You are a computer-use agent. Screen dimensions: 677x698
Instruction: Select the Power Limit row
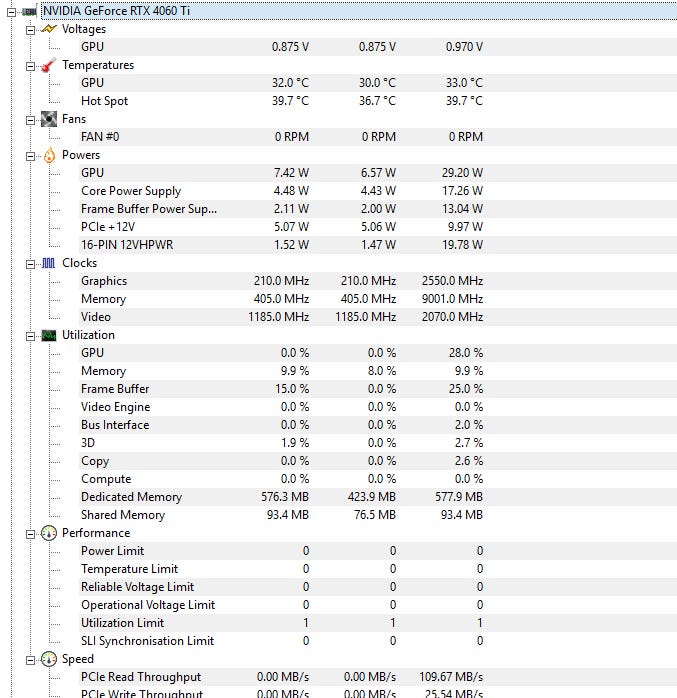pos(378,551)
